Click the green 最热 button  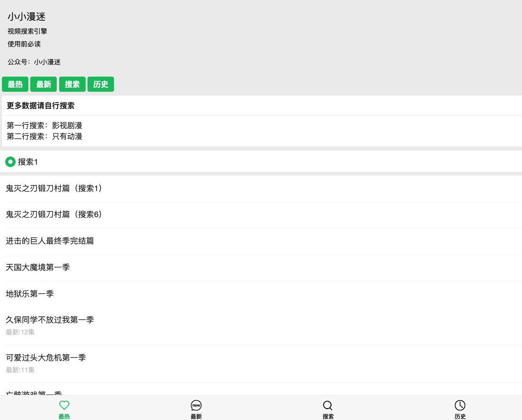(15, 84)
